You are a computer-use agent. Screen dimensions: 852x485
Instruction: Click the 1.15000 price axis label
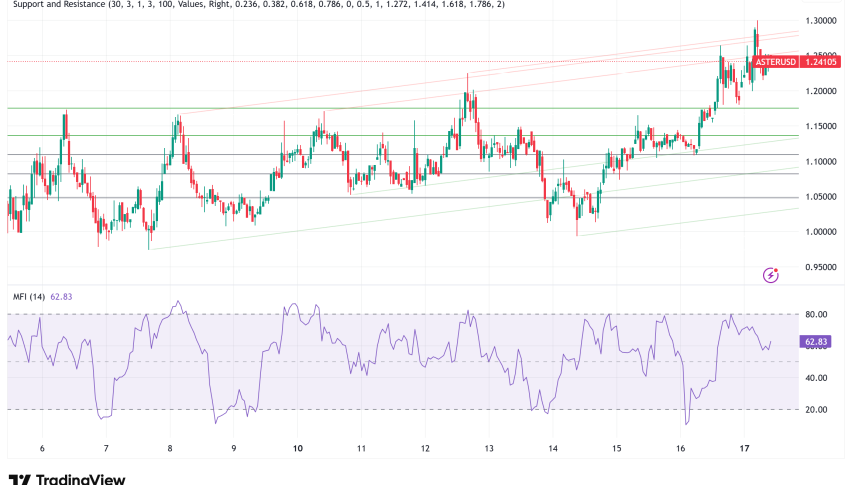(821, 126)
